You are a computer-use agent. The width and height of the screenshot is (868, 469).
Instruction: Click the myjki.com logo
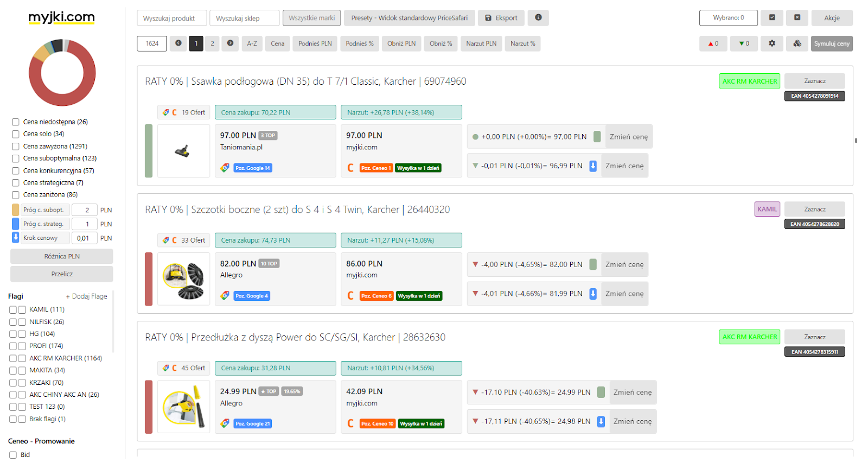click(62, 17)
